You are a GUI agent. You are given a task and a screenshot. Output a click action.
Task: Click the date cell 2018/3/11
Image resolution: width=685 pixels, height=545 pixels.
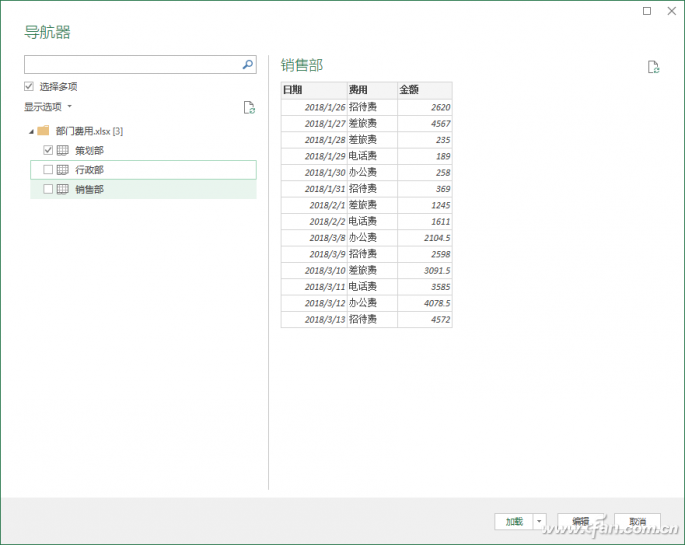click(x=314, y=287)
